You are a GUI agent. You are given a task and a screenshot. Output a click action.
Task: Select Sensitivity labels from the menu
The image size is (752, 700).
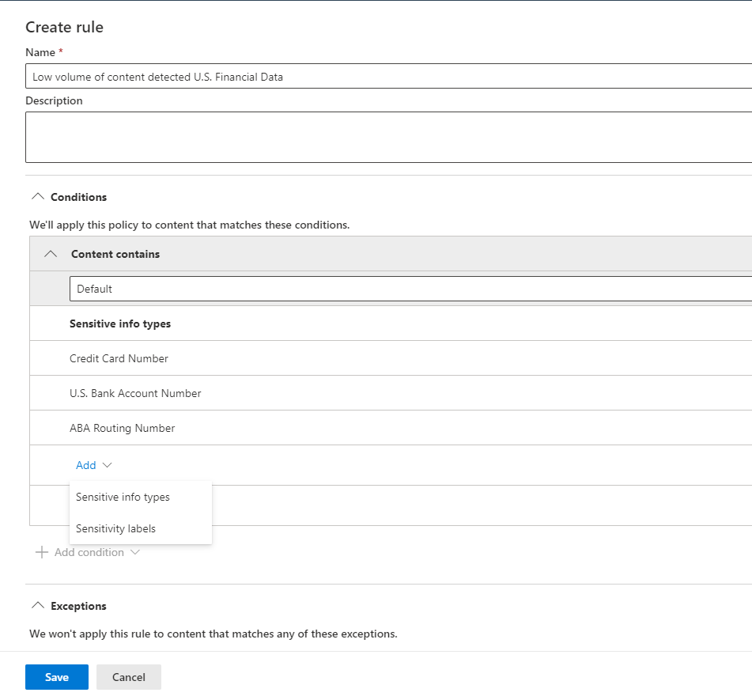point(115,528)
